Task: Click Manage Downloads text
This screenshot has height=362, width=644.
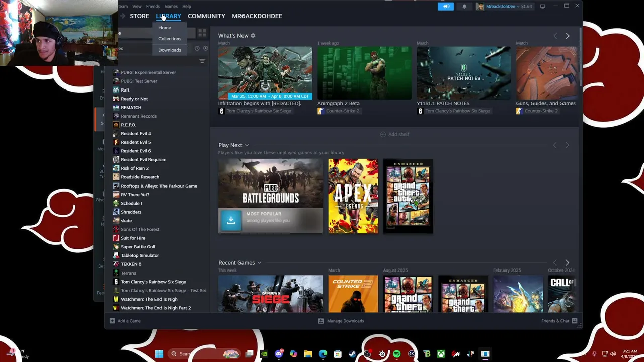Action: (345, 321)
